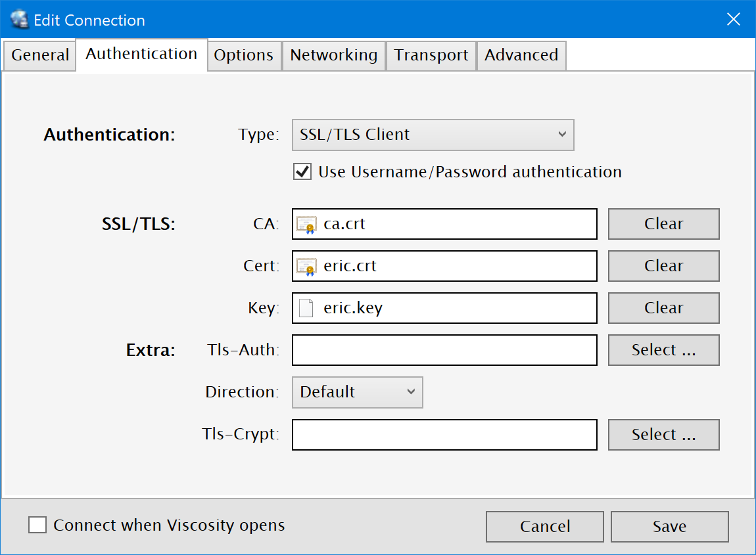Select a Tls-Crypt file

tap(663, 435)
